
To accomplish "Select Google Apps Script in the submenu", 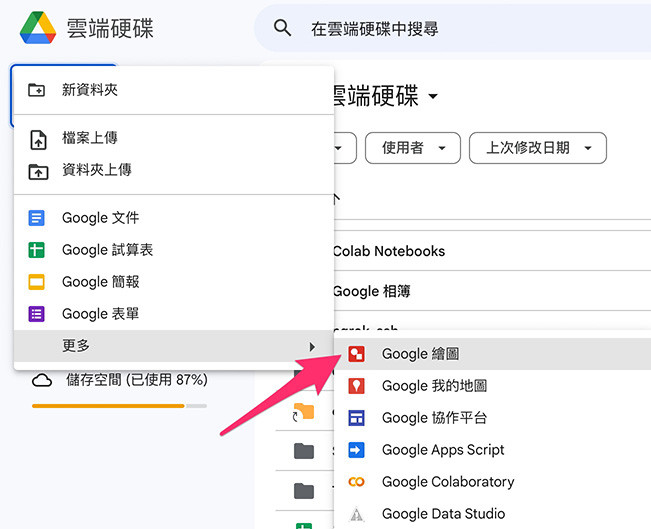I will [x=492, y=450].
